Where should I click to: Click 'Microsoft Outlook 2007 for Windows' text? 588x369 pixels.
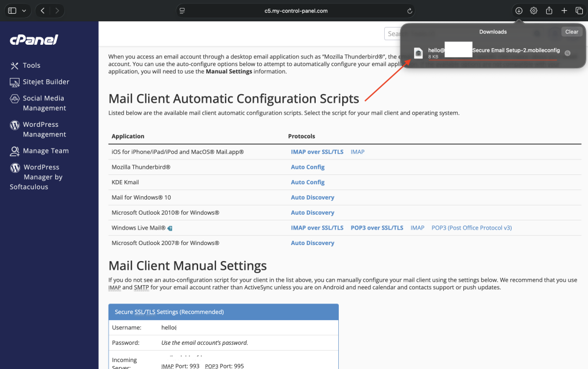165,243
